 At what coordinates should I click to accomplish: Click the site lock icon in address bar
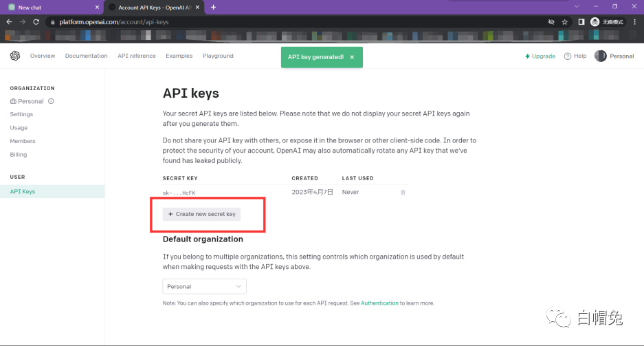52,22
